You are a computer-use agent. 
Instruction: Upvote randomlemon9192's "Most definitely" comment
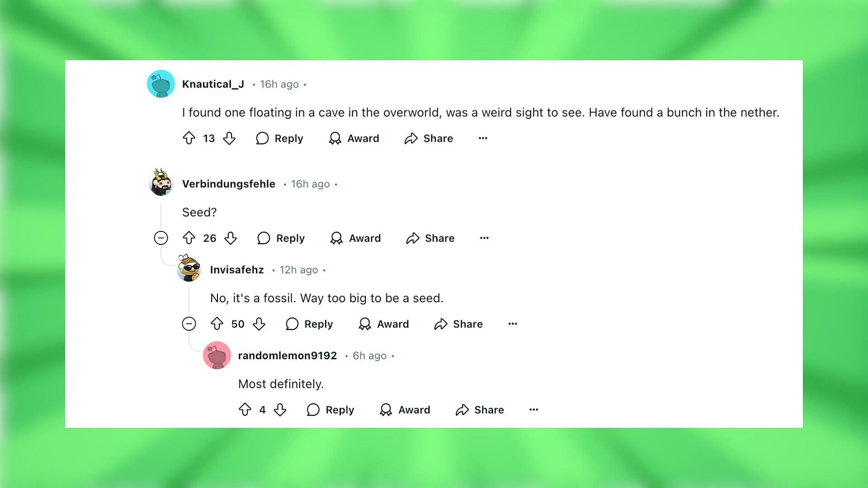tap(245, 410)
